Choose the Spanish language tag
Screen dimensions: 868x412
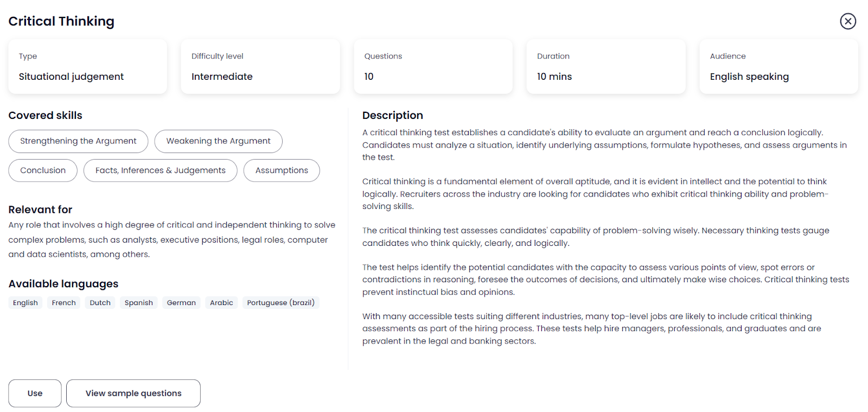(x=139, y=302)
